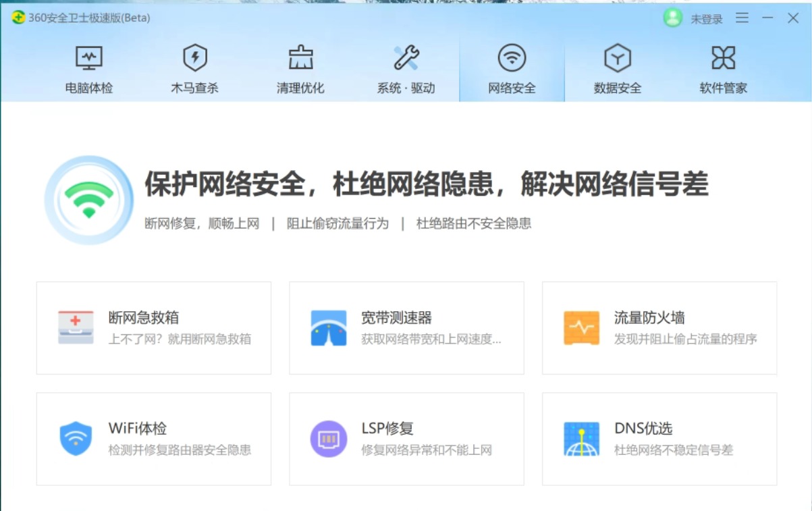Click the 木马查杀 shield lightning icon
The width and height of the screenshot is (812, 511).
click(x=194, y=58)
